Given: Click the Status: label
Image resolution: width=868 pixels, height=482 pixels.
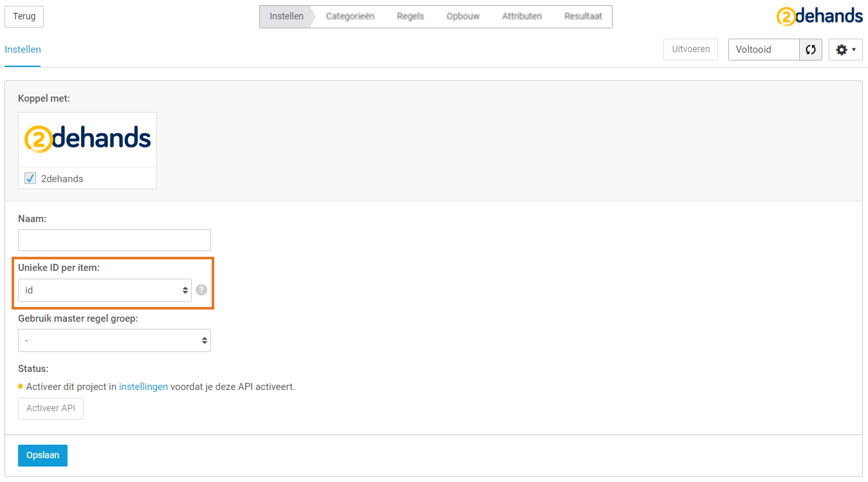Looking at the screenshot, I should (x=33, y=369).
